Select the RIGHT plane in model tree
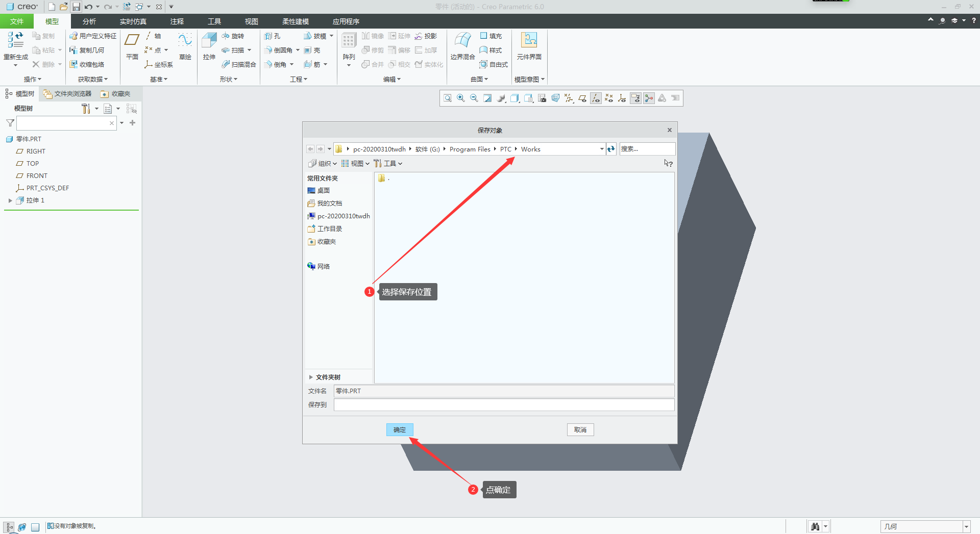 tap(31, 151)
